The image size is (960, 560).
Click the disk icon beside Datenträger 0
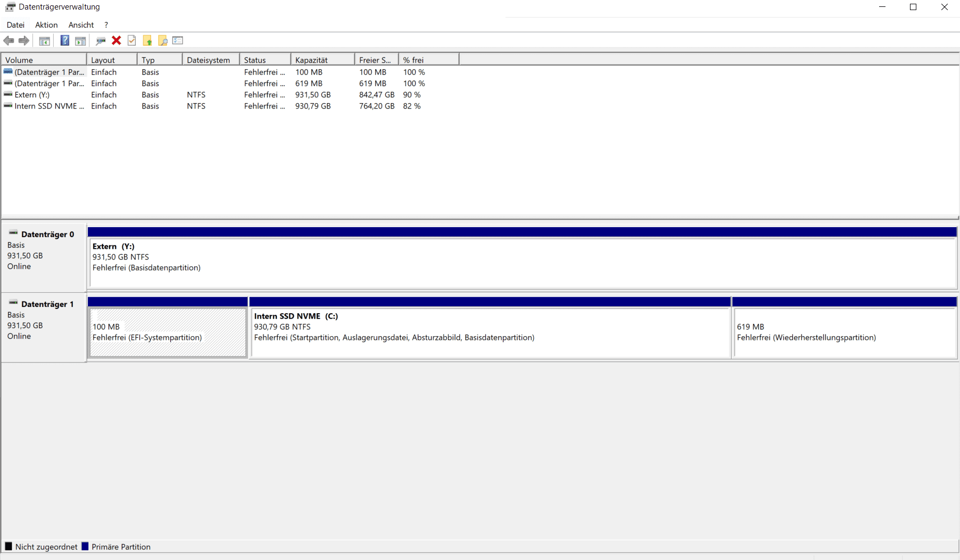click(13, 233)
